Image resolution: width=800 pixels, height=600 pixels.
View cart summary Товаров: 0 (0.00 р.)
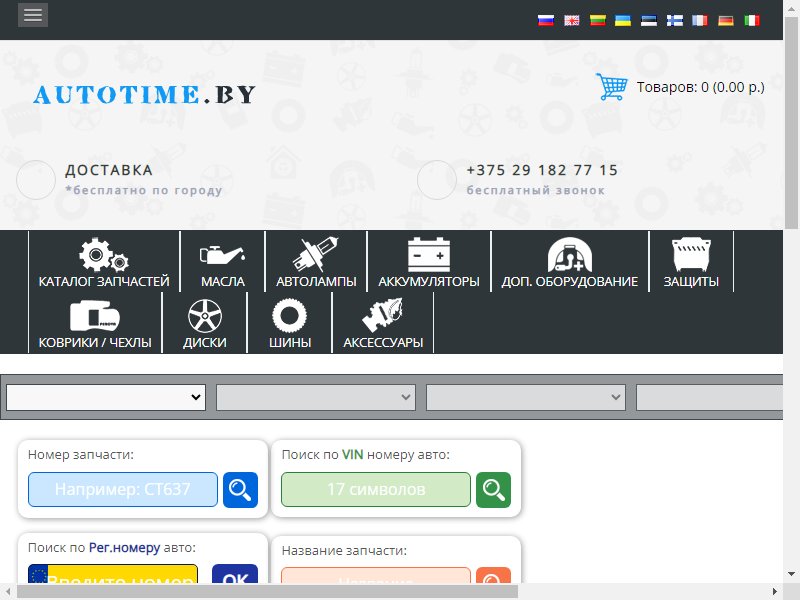(701, 87)
